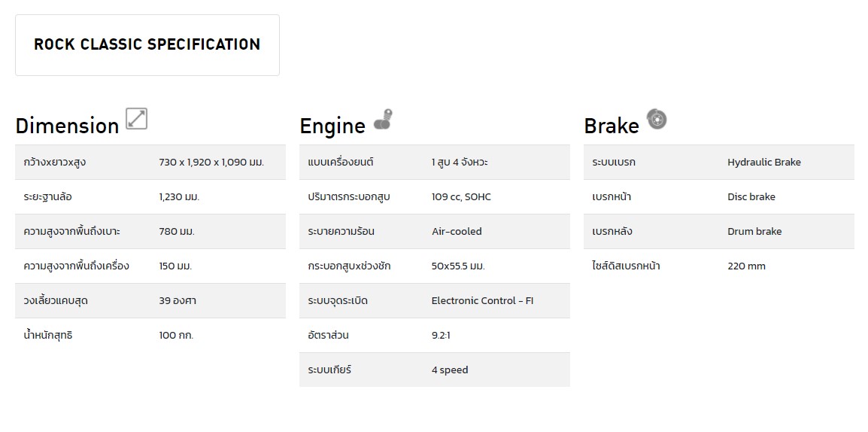The width and height of the screenshot is (868, 432).
Task: Click the Dimension resize-arrows icon
Action: (137, 119)
